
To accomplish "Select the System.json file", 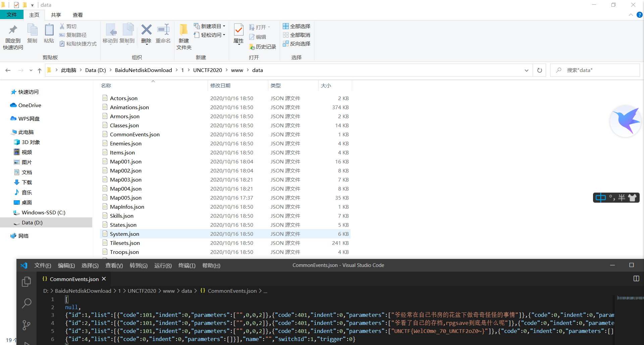I will [x=225, y=234].
